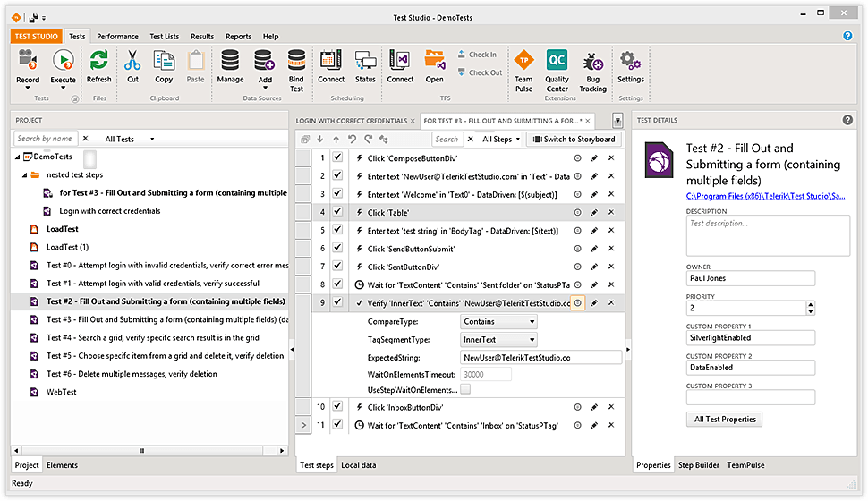Connect to TFS server
Viewport: 868px width, 501px height.
pos(400,60)
